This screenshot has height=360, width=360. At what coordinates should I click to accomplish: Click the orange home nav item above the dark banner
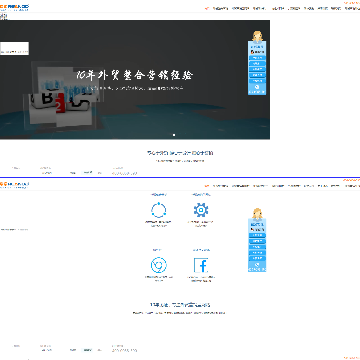click(x=207, y=9)
